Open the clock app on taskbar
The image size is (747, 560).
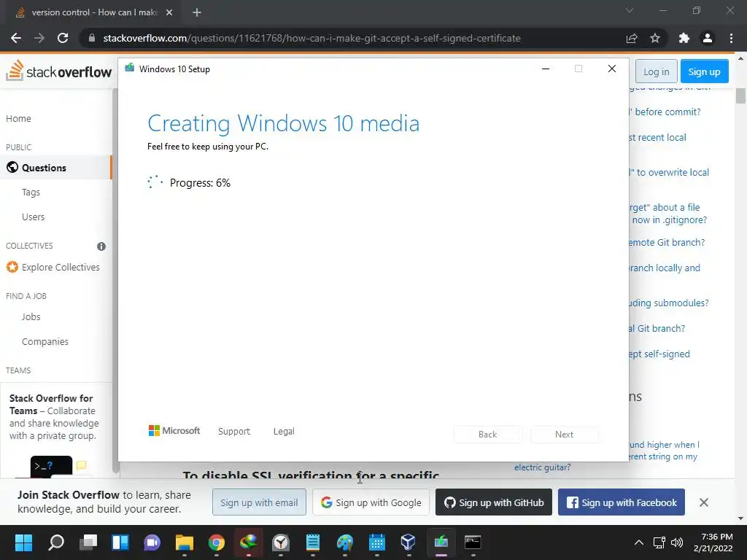tap(281, 542)
